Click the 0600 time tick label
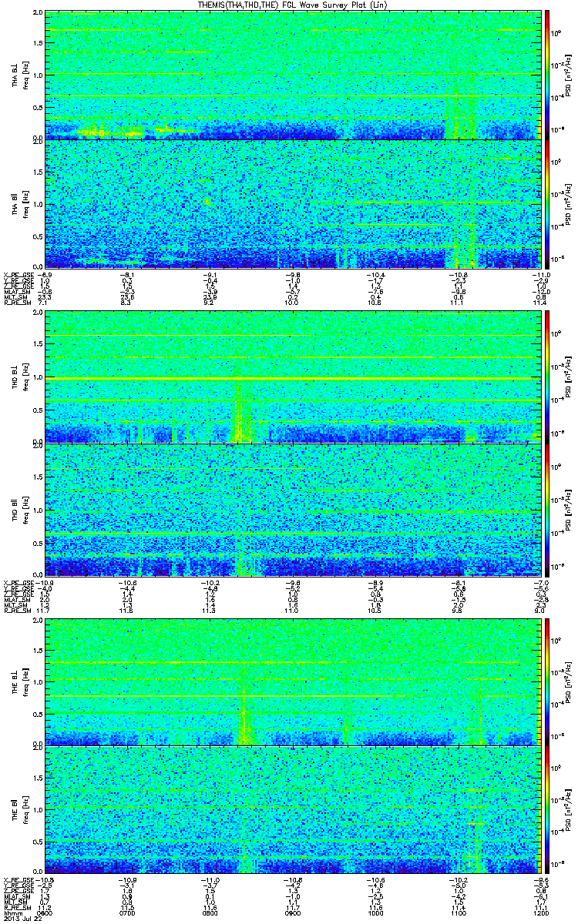578x924 pixels. 46,912
